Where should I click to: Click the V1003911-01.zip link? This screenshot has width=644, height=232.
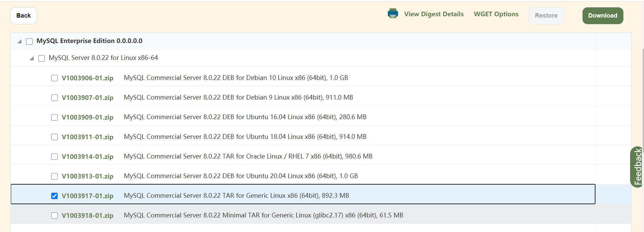[88, 137]
